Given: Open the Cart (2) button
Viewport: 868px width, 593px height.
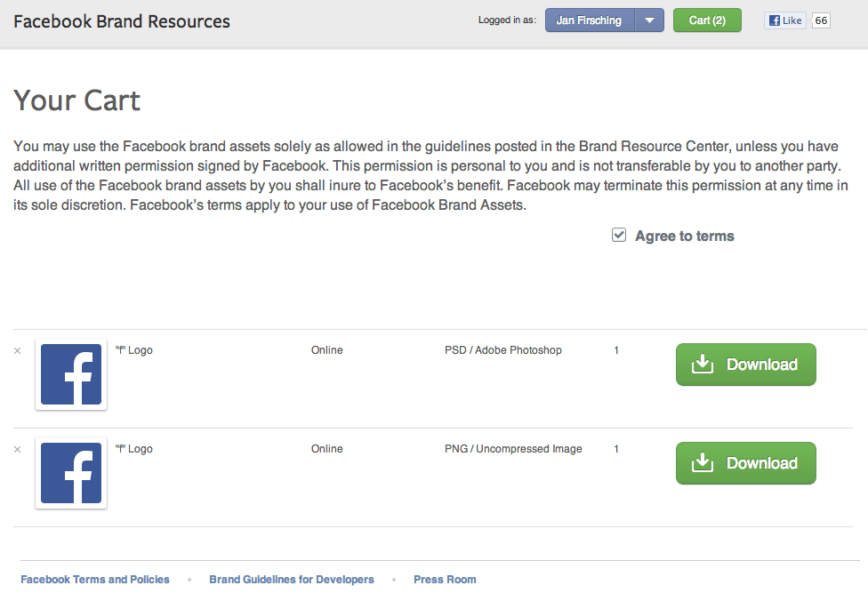Looking at the screenshot, I should [x=707, y=20].
